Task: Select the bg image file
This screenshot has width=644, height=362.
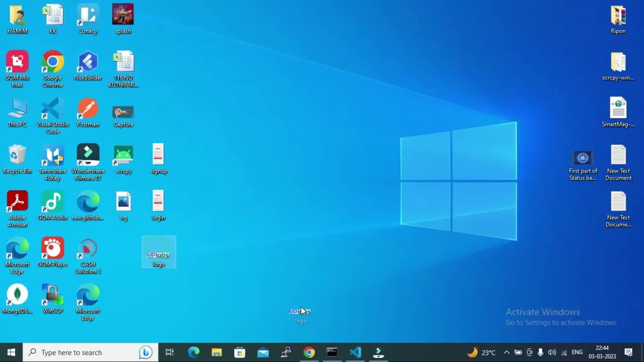Action: tap(123, 206)
